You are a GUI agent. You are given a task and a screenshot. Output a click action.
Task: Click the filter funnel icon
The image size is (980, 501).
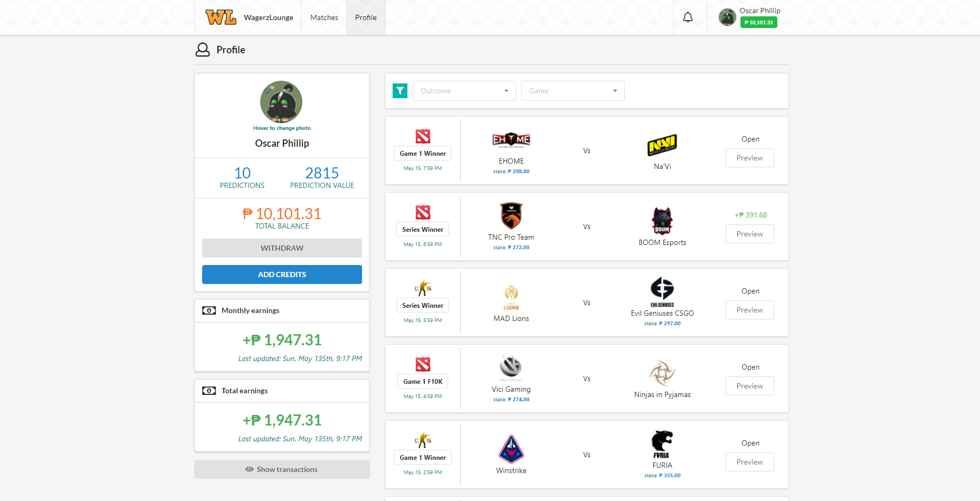pos(400,90)
